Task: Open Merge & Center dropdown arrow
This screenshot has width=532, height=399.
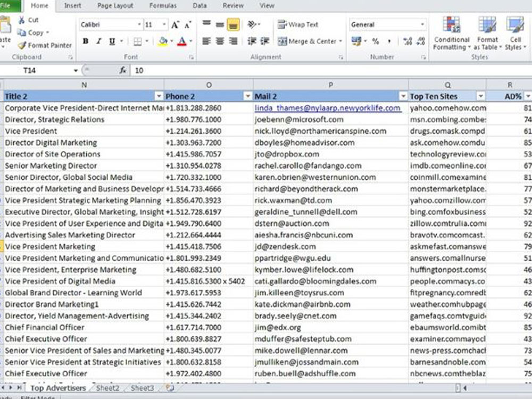Action: pos(340,41)
